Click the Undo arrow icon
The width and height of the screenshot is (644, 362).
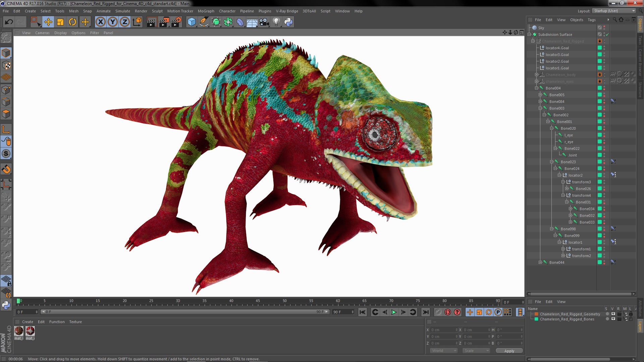tap(9, 22)
